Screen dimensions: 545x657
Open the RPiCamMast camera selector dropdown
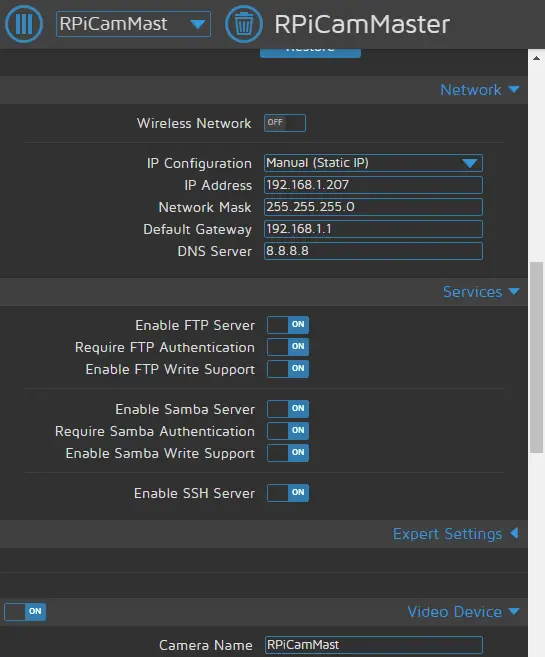[x=133, y=24]
